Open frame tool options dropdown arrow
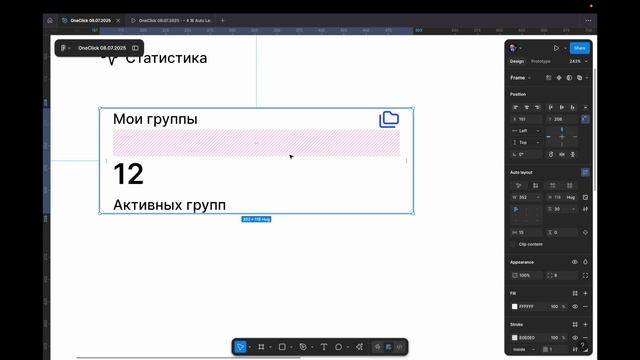 (270, 347)
